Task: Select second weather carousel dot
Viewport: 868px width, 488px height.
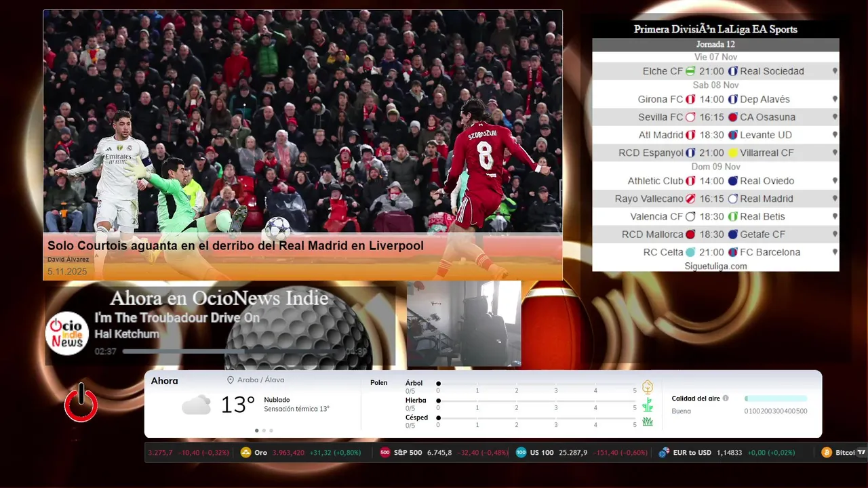Action: (x=264, y=430)
